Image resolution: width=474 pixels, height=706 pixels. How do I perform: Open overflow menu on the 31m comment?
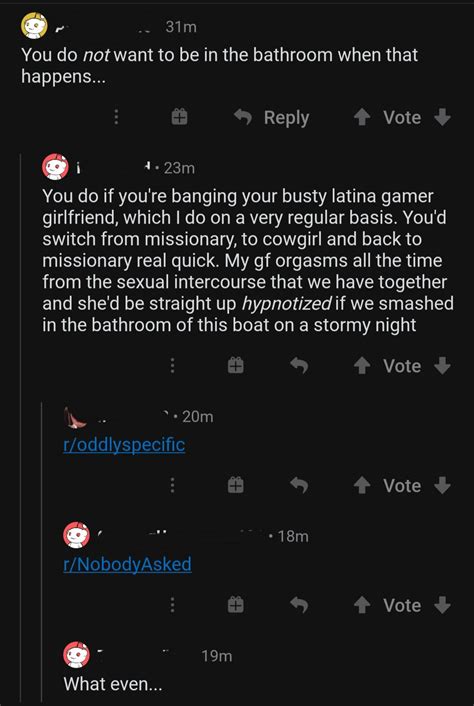pyautogui.click(x=116, y=118)
